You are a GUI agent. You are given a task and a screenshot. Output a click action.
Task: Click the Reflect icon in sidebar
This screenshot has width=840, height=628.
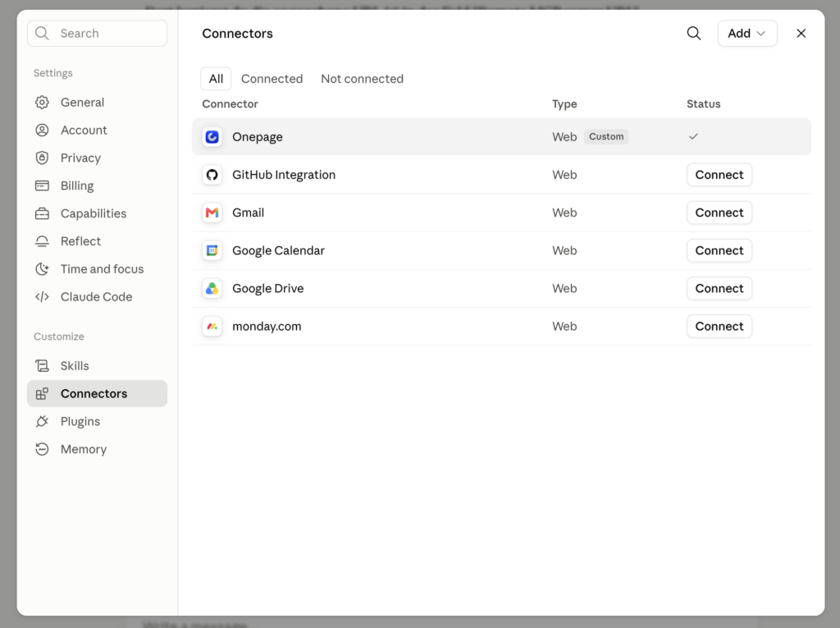click(42, 241)
